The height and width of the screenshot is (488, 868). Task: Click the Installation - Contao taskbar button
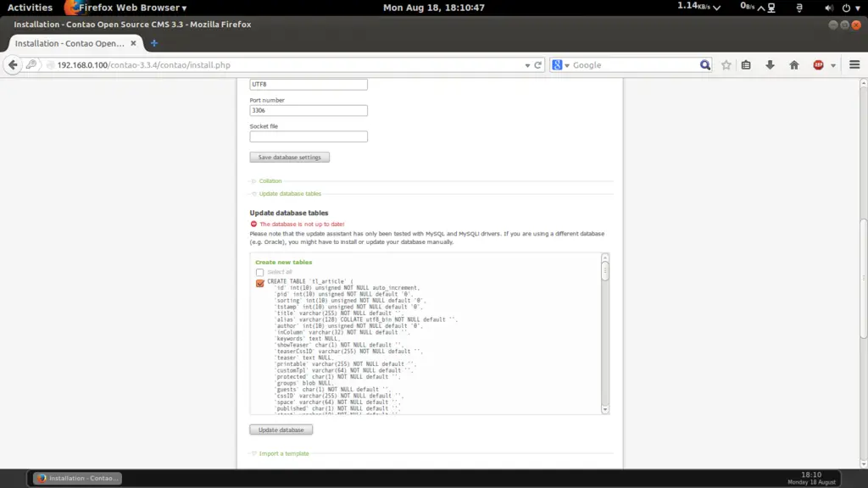point(77,478)
